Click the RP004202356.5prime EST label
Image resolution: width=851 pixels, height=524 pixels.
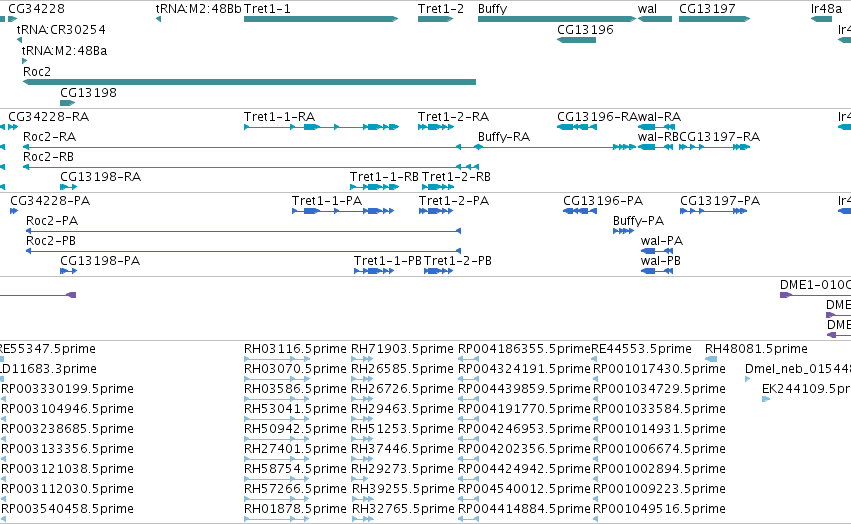point(524,449)
